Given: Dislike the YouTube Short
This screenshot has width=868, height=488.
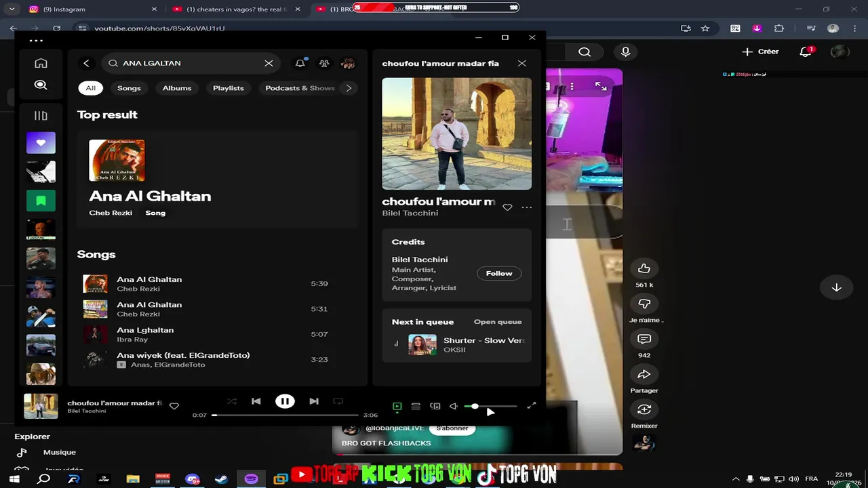Looking at the screenshot, I should pos(644,304).
